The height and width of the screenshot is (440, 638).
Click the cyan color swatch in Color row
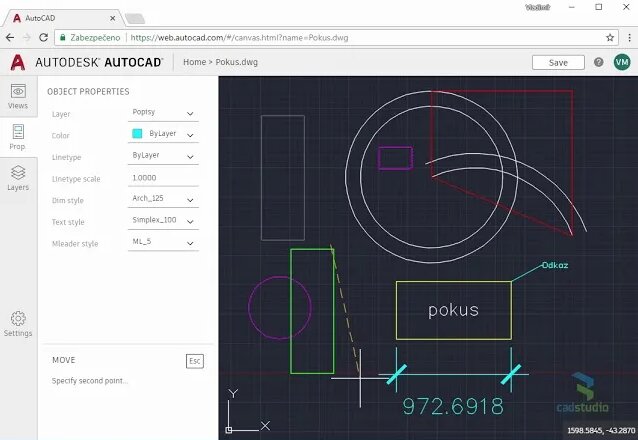[x=138, y=134]
